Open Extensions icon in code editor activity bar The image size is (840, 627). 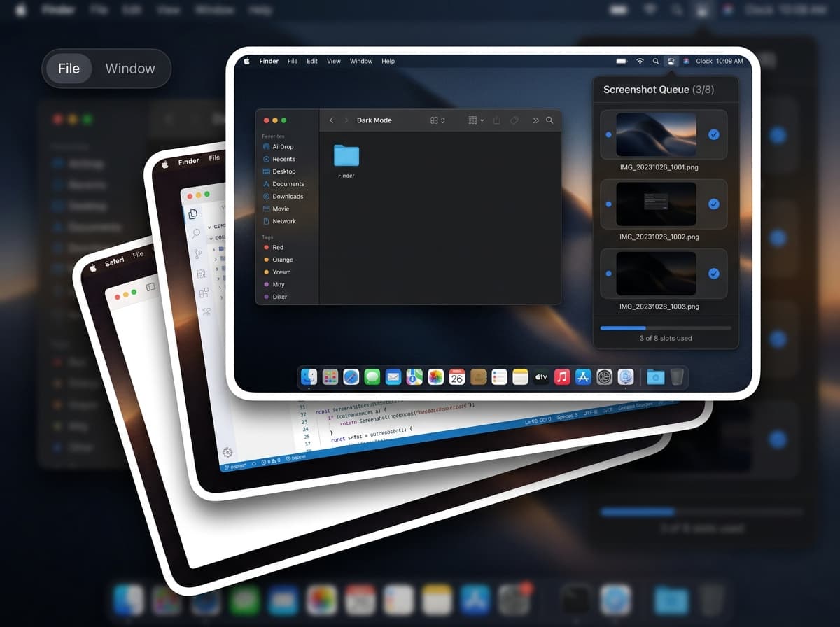tap(204, 293)
